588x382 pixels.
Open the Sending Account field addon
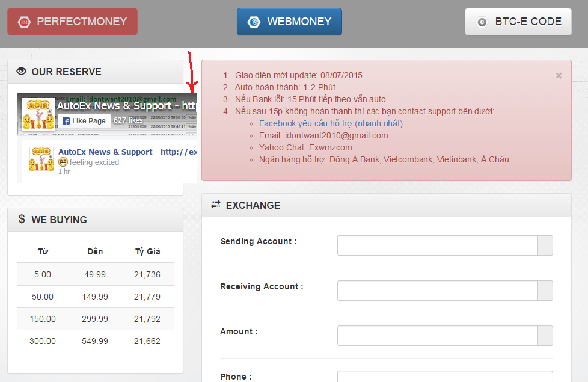coord(545,245)
